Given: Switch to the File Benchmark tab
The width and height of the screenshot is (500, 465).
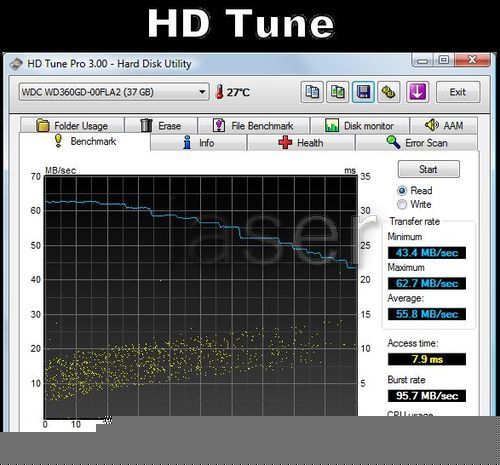Looking at the screenshot, I should point(254,126).
